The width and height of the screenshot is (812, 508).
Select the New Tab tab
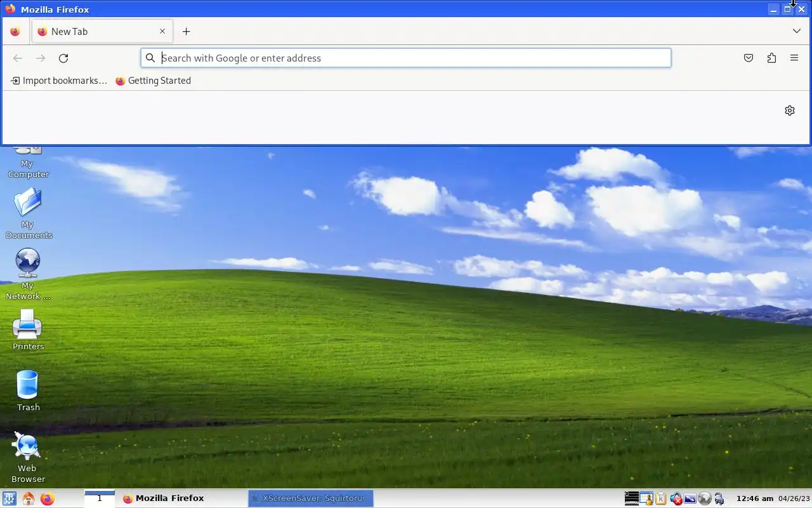tap(101, 31)
